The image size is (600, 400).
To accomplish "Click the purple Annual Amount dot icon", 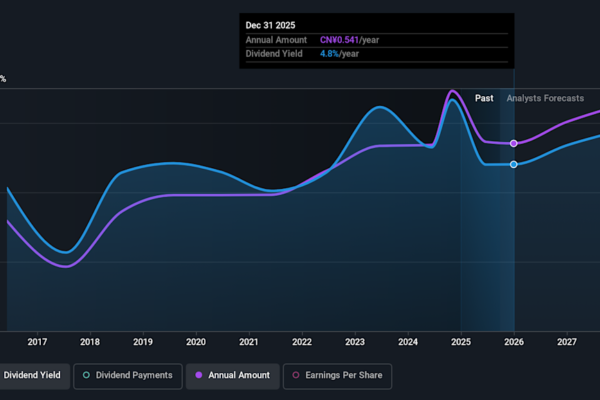I will (199, 376).
